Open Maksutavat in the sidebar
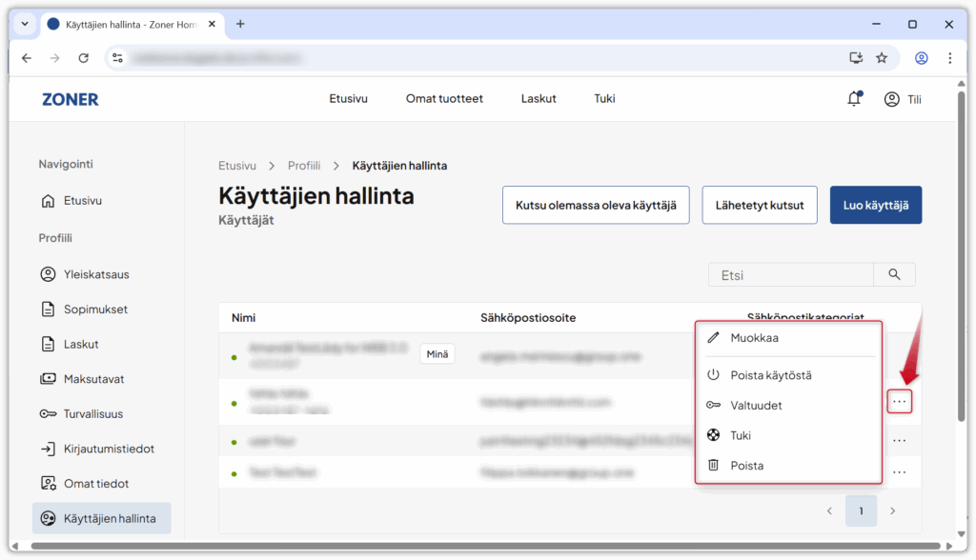The height and width of the screenshot is (560, 976). (x=93, y=379)
